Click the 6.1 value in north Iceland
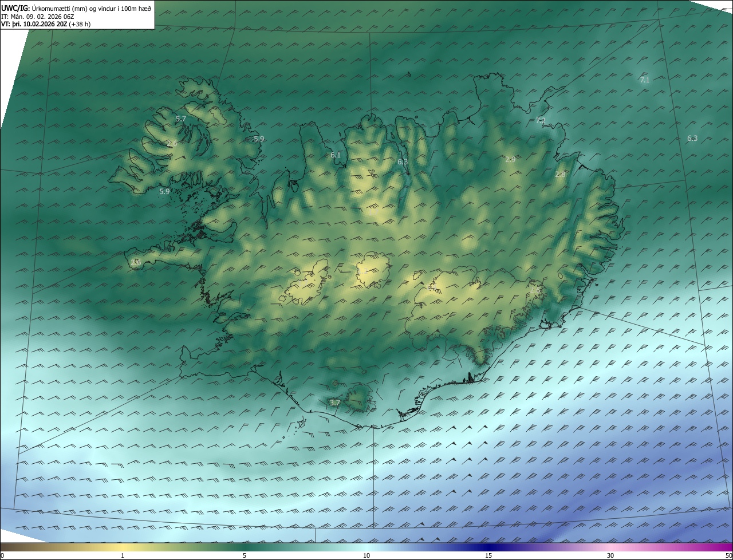The image size is (733, 560). (336, 155)
